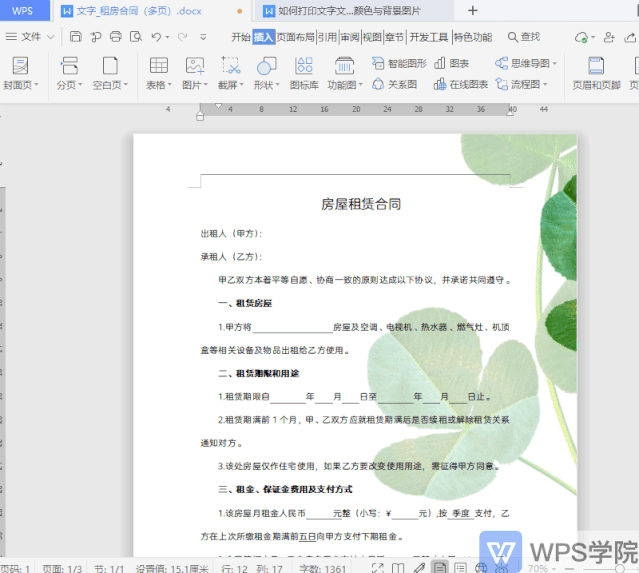639x573 pixels.
Task: Click the share icon at top right
Action: coord(630,37)
